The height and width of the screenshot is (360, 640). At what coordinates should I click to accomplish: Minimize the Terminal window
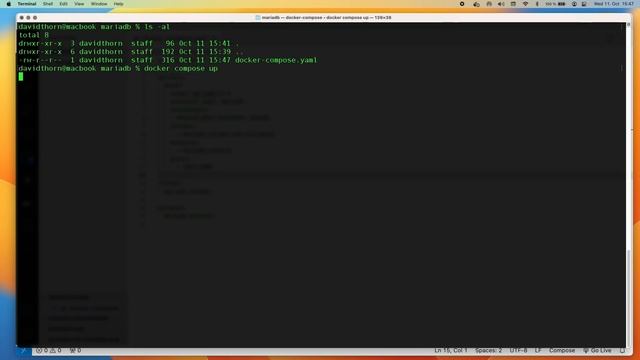pos(28,18)
